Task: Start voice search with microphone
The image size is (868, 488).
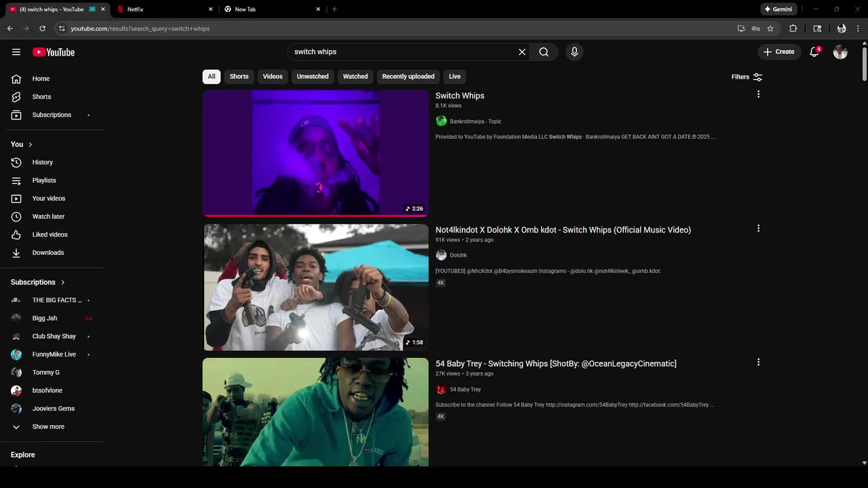Action: pos(574,52)
